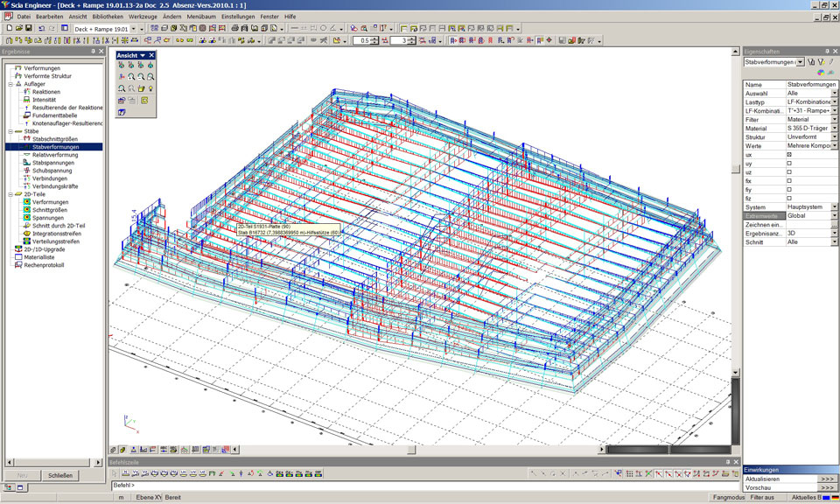Click the Open file folder icon
Image resolution: width=840 pixels, height=504 pixels.
[17, 28]
